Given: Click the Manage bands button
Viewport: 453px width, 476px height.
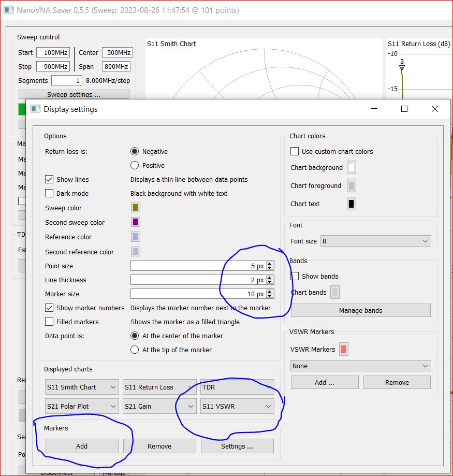Looking at the screenshot, I should tap(360, 310).
